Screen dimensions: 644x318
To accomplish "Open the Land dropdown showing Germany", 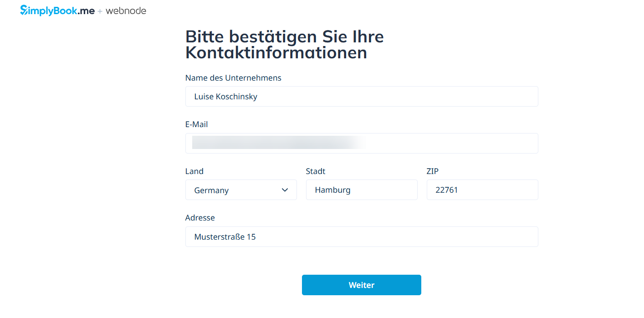I will tap(240, 190).
